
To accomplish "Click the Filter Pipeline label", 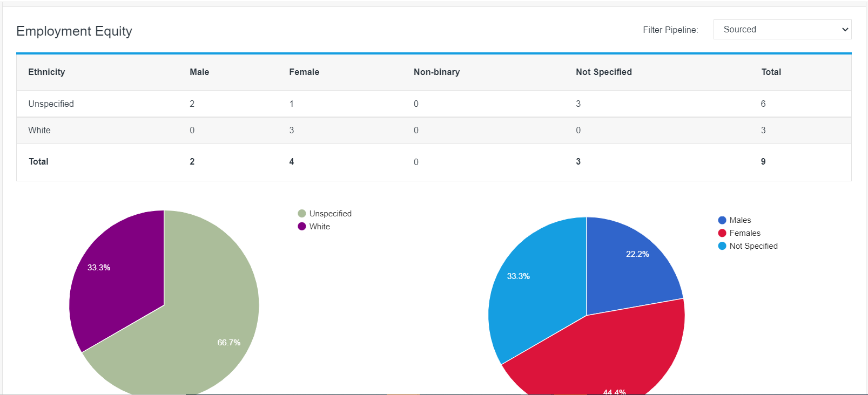I will [670, 30].
